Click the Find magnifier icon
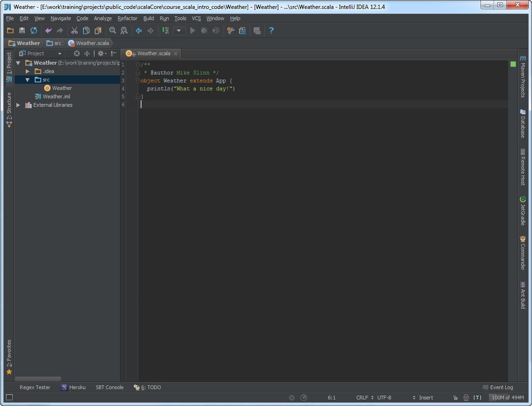This screenshot has height=406, width=532. 112,30
